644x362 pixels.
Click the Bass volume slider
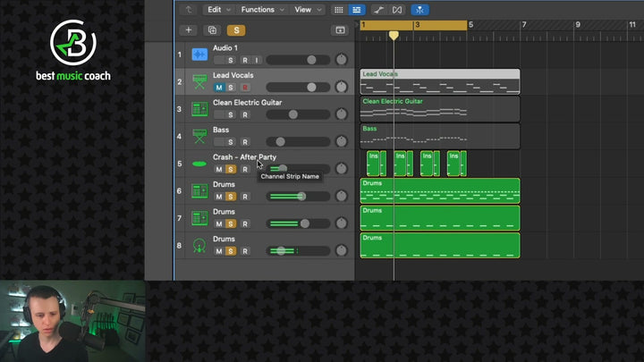tap(298, 141)
